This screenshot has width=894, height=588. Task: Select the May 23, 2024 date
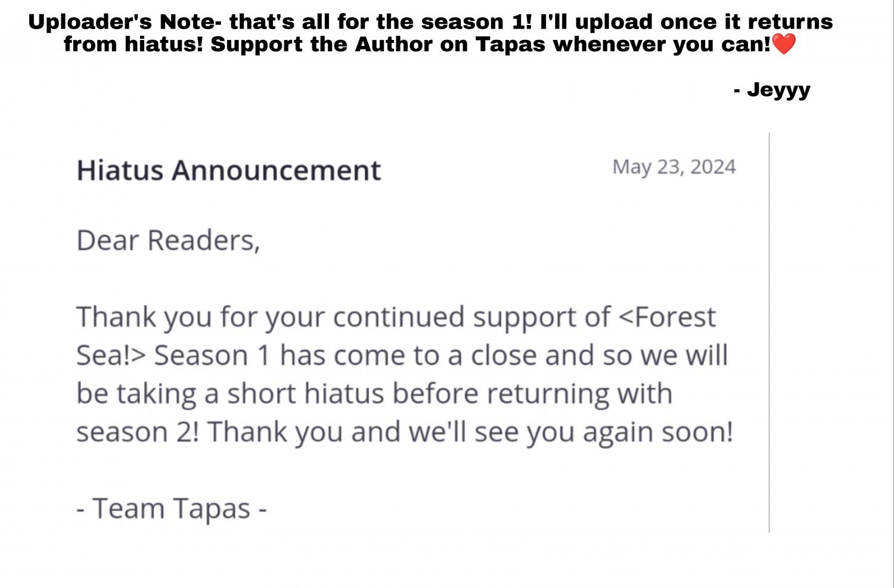tap(673, 167)
